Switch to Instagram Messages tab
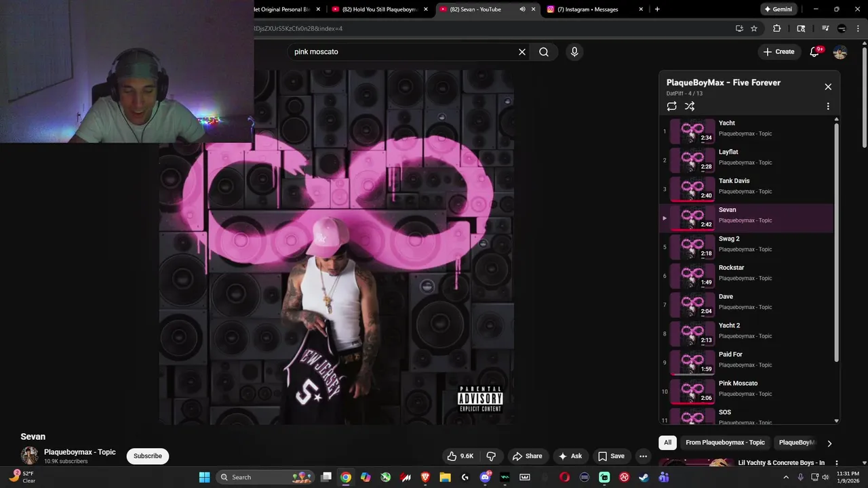This screenshot has height=488, width=868. coord(594,9)
